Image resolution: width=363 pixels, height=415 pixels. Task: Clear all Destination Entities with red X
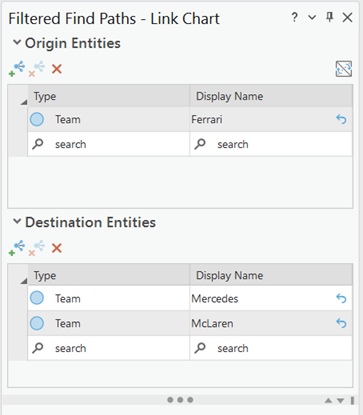click(x=57, y=248)
